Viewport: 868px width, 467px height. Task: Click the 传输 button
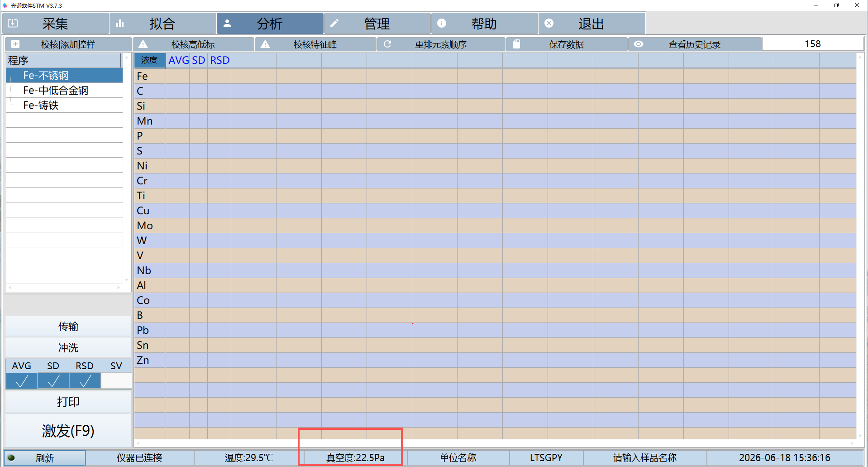68,326
